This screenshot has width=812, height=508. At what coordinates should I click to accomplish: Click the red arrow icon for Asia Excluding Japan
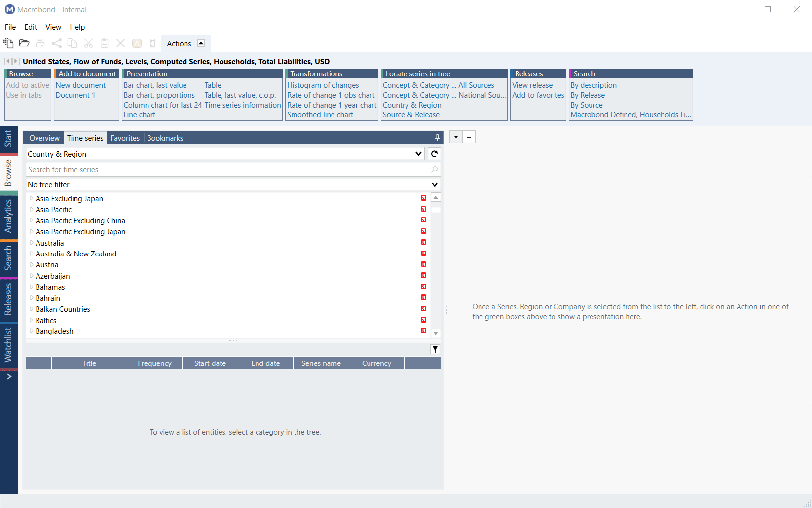tap(423, 198)
